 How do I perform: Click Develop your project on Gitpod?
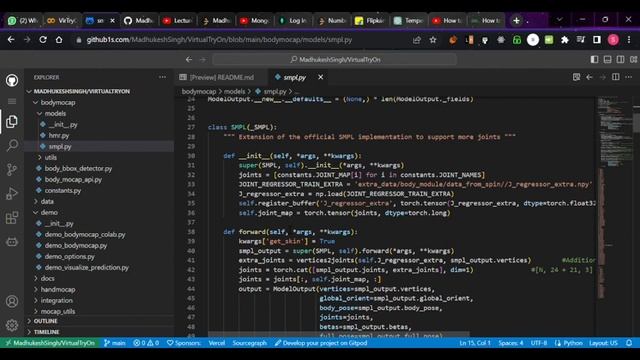point(321,343)
